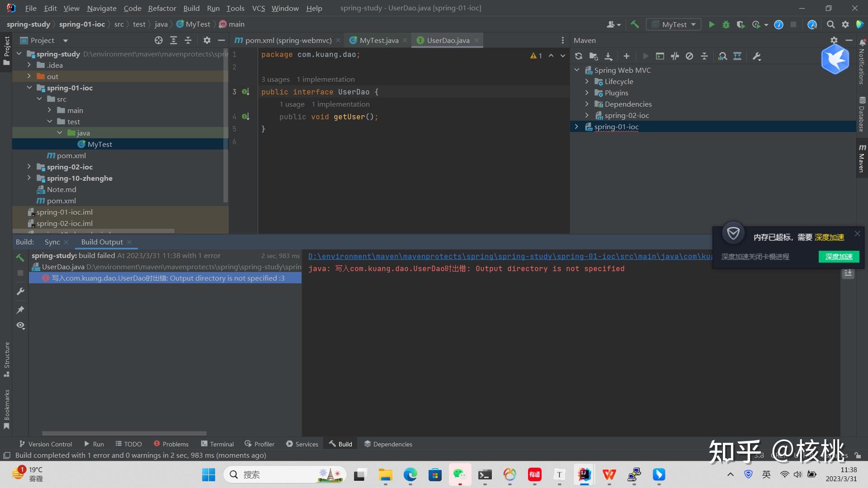Download sources and documentation in Maven panel
Image resolution: width=868 pixels, height=488 pixels.
(609, 56)
